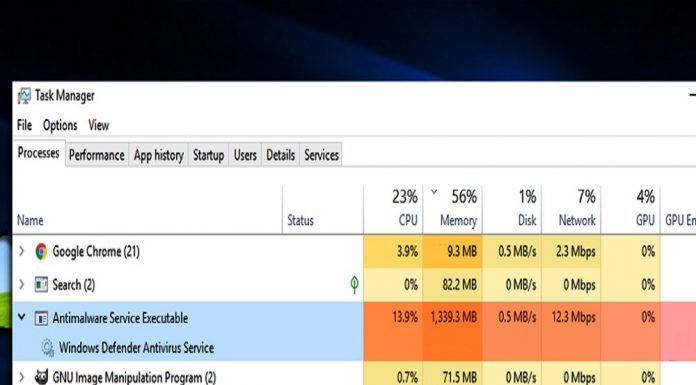Sort by the Memory column header
Viewport: 696px width, 385px height.
tap(453, 209)
